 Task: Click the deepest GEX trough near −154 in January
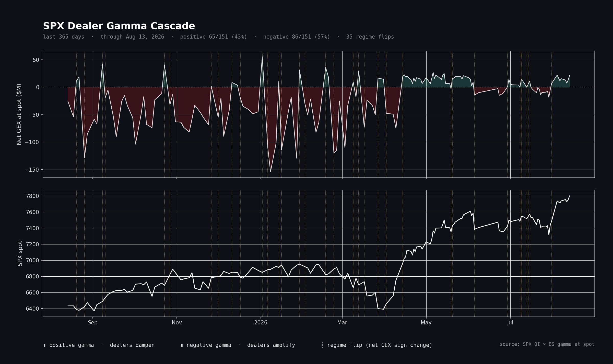[x=270, y=172]
